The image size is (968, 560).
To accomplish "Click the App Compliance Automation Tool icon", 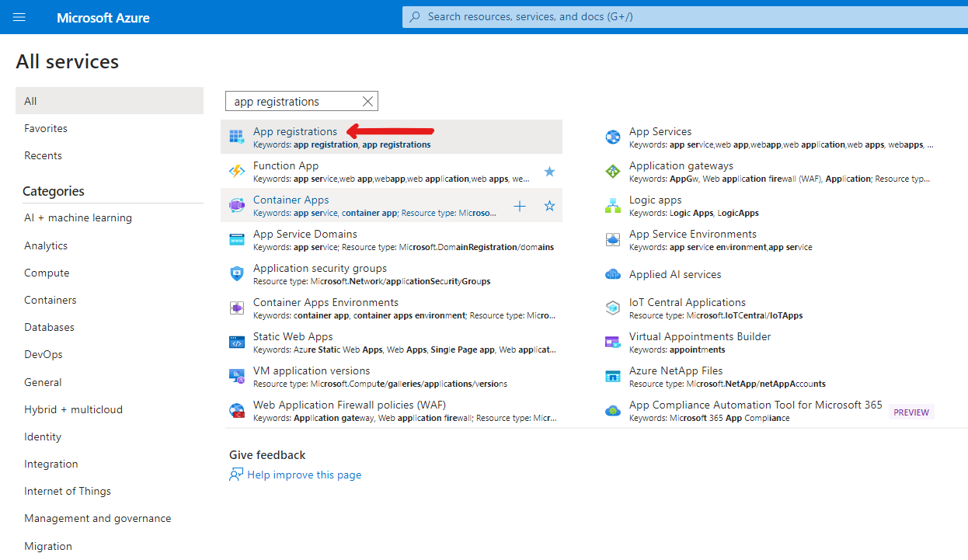I will pos(613,411).
